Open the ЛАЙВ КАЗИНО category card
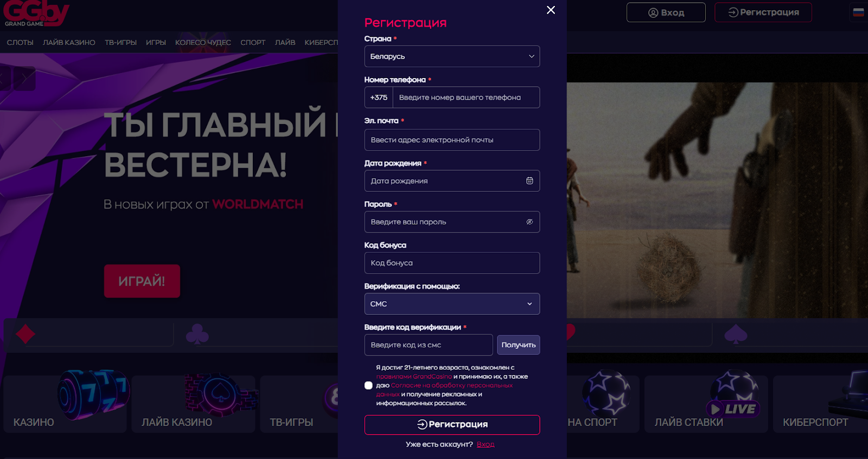Viewport: 868px width, 459px height. [x=193, y=404]
